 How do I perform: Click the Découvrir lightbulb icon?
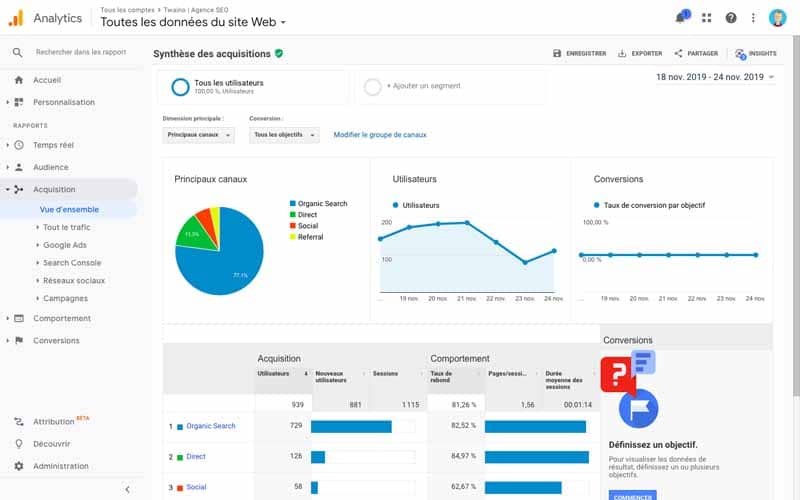[19, 444]
